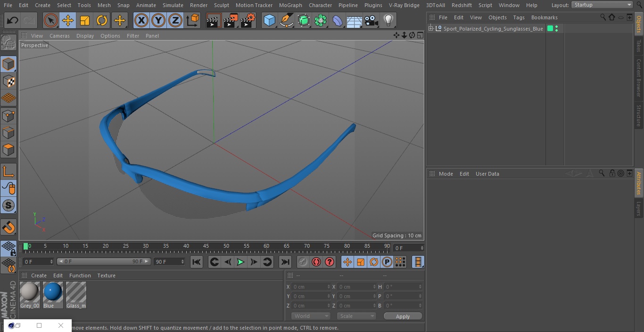Toggle Z axis lock

click(x=175, y=21)
